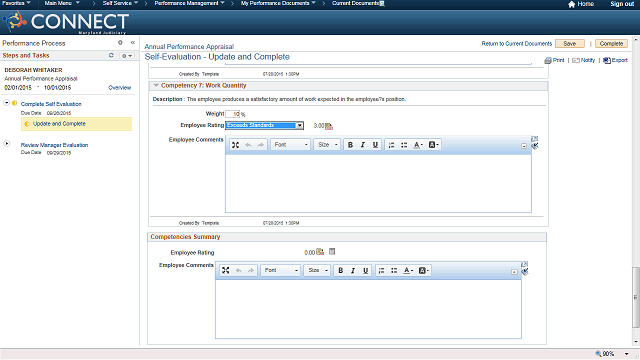The image size is (640, 360).
Task: Click the refresh icon in Steps and Tasks
Action: pyautogui.click(x=111, y=55)
